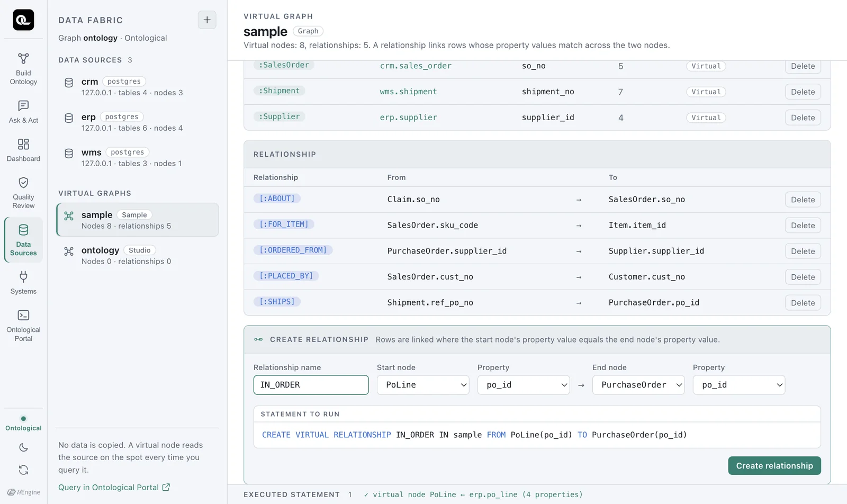Screen dimensions: 847x504
Task: Go to the Dashboard view
Action: (x=23, y=150)
